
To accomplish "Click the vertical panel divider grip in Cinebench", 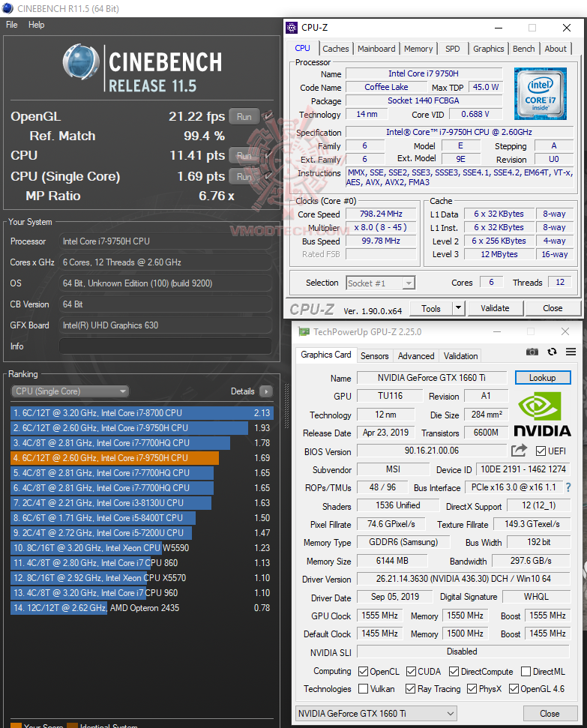I will click(286, 406).
